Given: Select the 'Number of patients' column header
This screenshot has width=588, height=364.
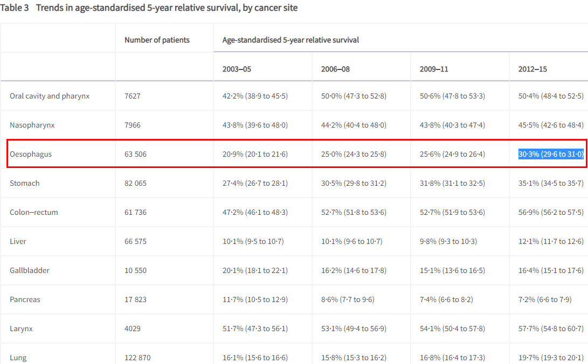Looking at the screenshot, I should pos(157,40).
